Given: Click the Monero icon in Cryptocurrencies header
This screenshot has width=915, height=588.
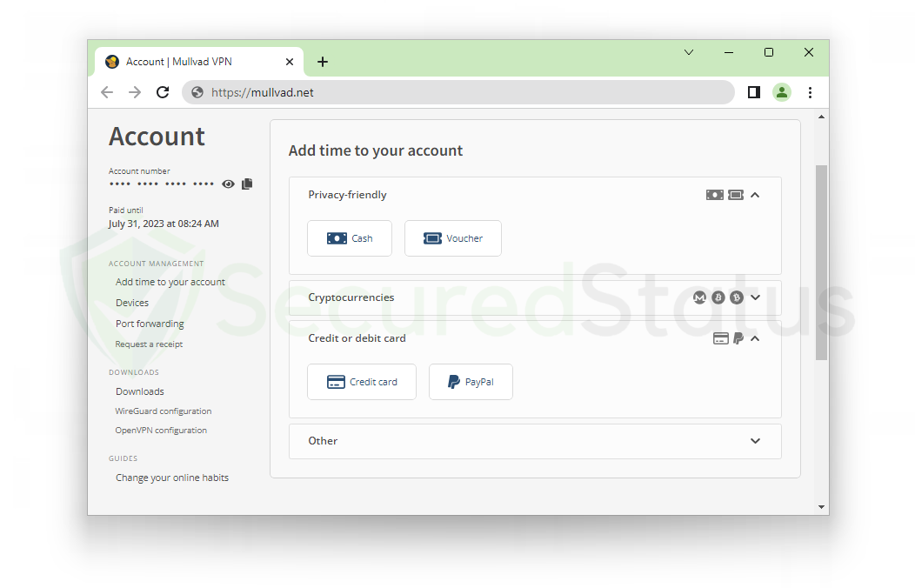Looking at the screenshot, I should pyautogui.click(x=699, y=297).
